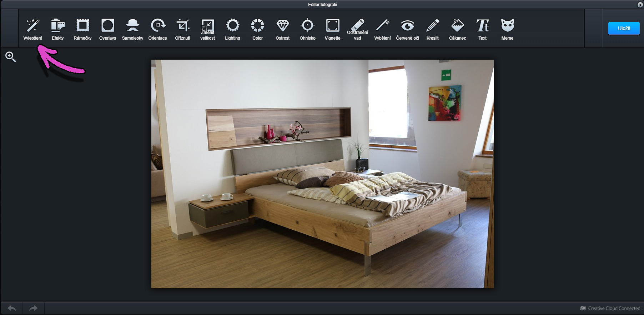This screenshot has height=315, width=644.
Task: Open the Ohnisko focus tool
Action: tap(307, 29)
